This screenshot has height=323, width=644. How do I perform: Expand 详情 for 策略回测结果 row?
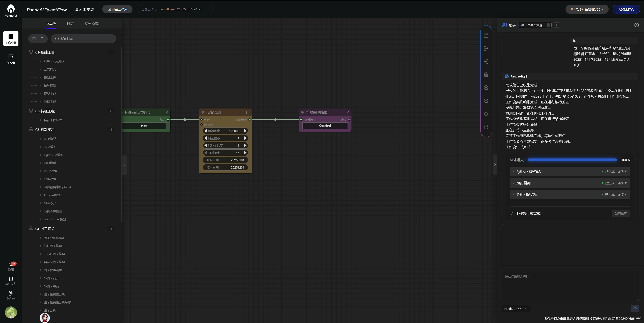622,195
